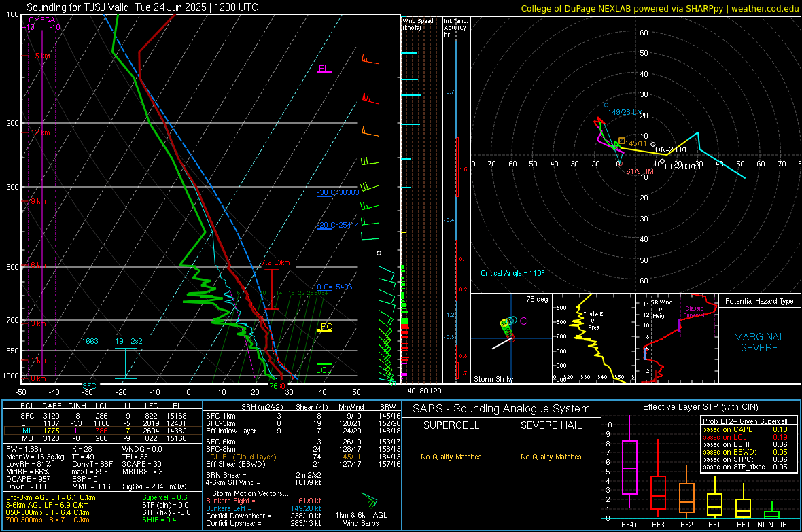Select the highlighted ML parcel row
This screenshot has width=802, height=532.
pyautogui.click(x=103, y=431)
